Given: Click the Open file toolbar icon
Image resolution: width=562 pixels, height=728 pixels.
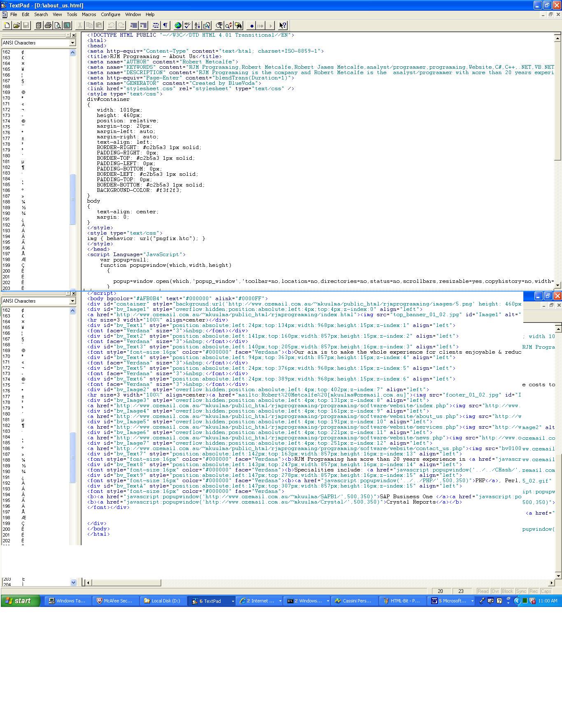Looking at the screenshot, I should click(16, 26).
